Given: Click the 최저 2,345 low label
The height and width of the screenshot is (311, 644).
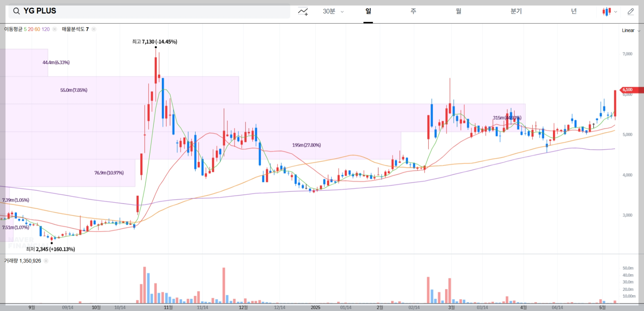Looking at the screenshot, I should 50,249.
